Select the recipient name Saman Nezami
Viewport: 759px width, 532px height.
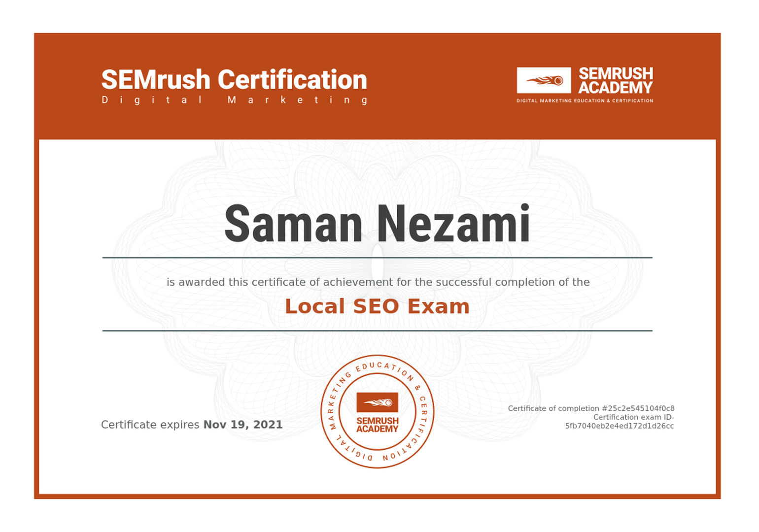[377, 225]
